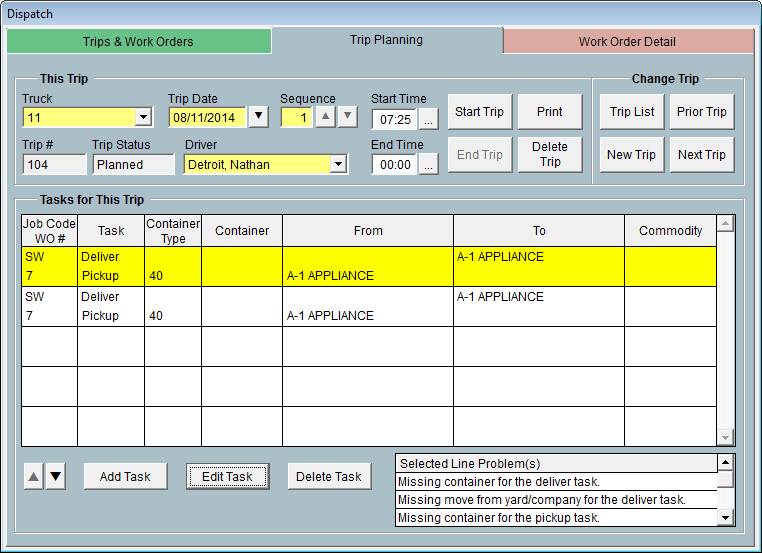Click A-1 APPLIANCE in highlighted row To column

tap(500, 257)
